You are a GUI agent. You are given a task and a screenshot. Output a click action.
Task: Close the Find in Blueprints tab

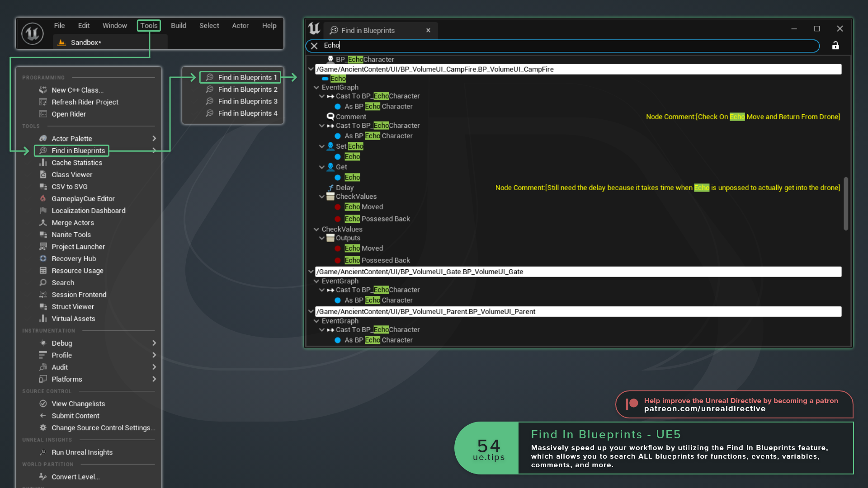point(428,30)
